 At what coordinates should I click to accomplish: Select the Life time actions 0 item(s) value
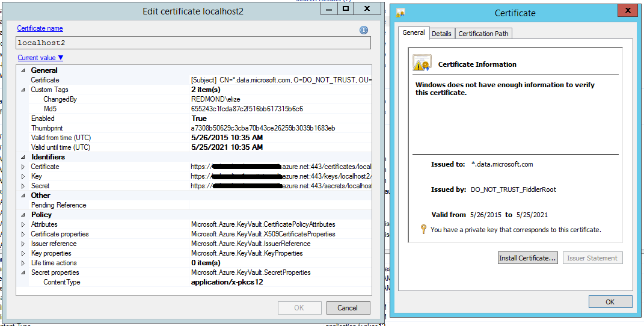206,263
